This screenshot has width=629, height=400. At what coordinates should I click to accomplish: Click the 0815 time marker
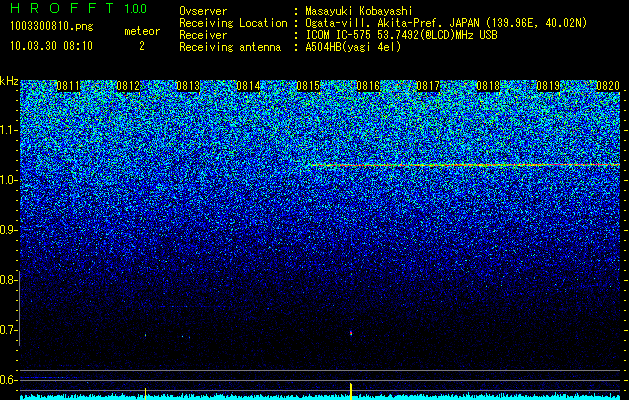coord(308,86)
